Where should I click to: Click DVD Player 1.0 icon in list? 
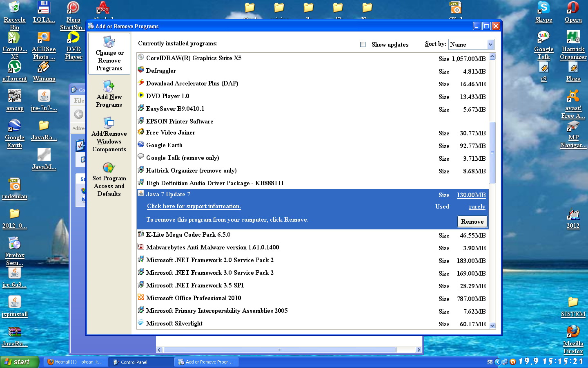[x=141, y=96]
